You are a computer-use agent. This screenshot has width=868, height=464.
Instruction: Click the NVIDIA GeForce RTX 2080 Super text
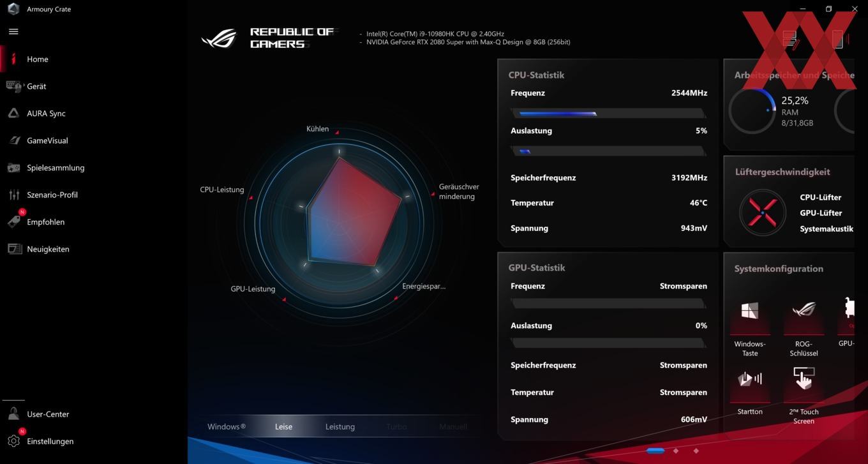[x=468, y=42]
